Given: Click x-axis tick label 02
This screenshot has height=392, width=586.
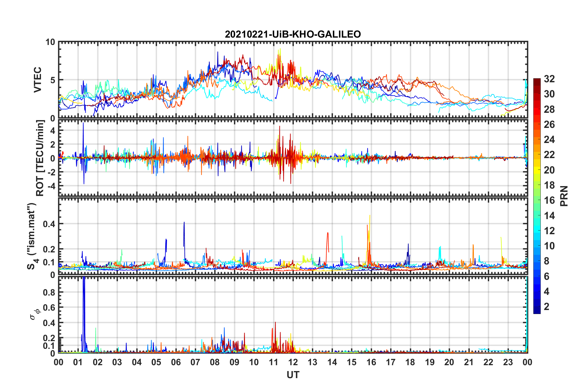Looking at the screenshot, I should pos(98,362).
